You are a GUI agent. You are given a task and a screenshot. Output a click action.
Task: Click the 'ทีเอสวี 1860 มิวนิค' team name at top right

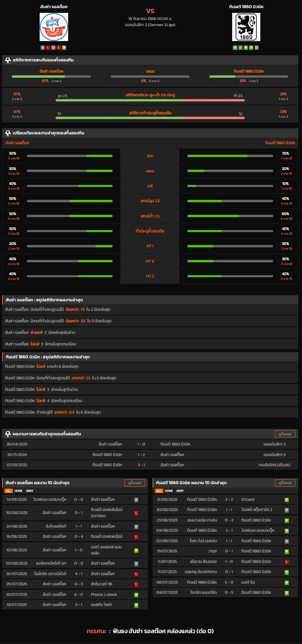pyautogui.click(x=246, y=7)
